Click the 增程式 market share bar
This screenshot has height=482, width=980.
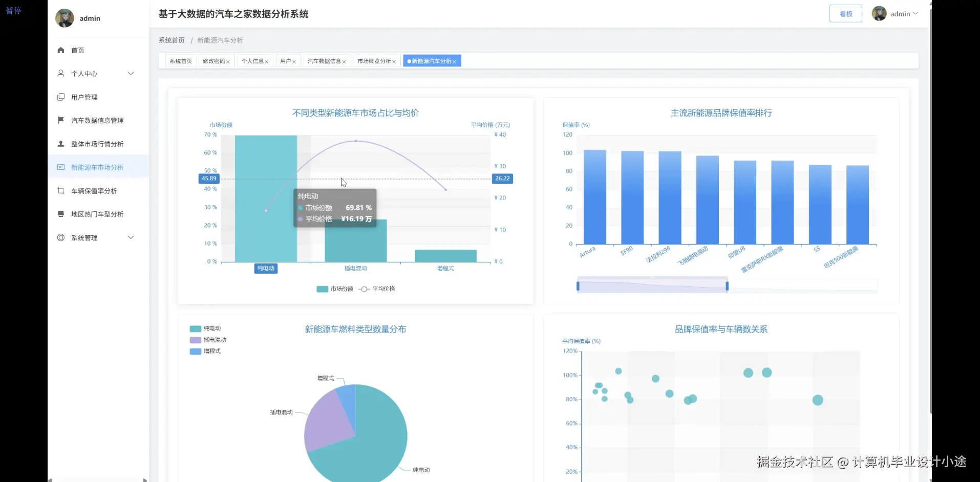tap(445, 256)
